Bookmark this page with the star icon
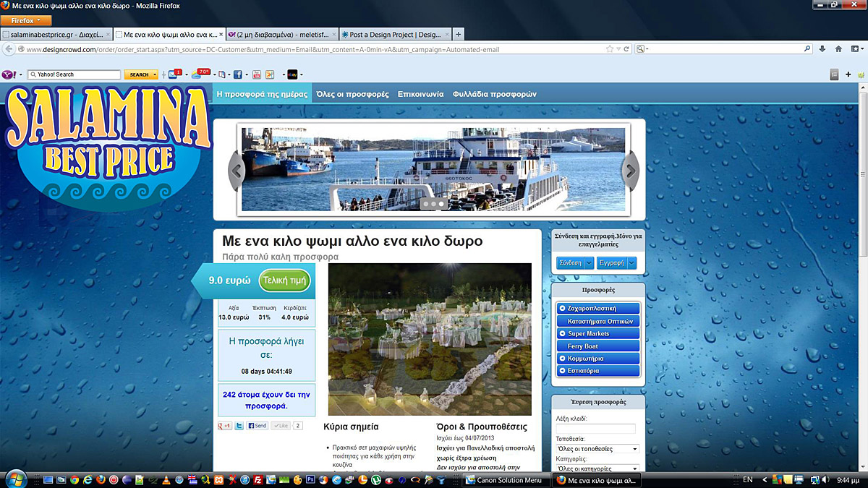This screenshot has width=868, height=488. point(610,49)
